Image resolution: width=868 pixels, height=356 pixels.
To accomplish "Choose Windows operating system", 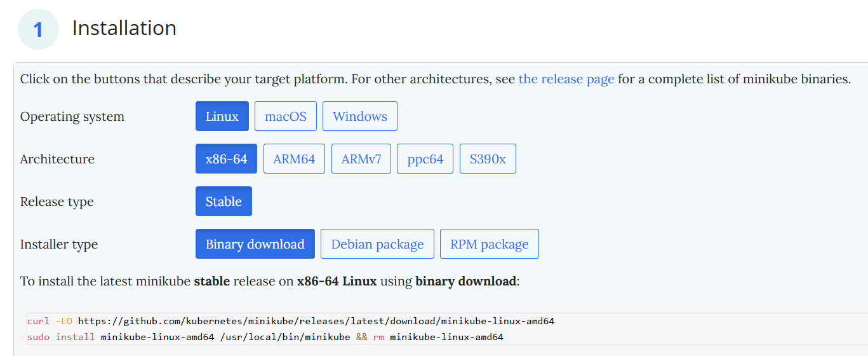I will [360, 116].
